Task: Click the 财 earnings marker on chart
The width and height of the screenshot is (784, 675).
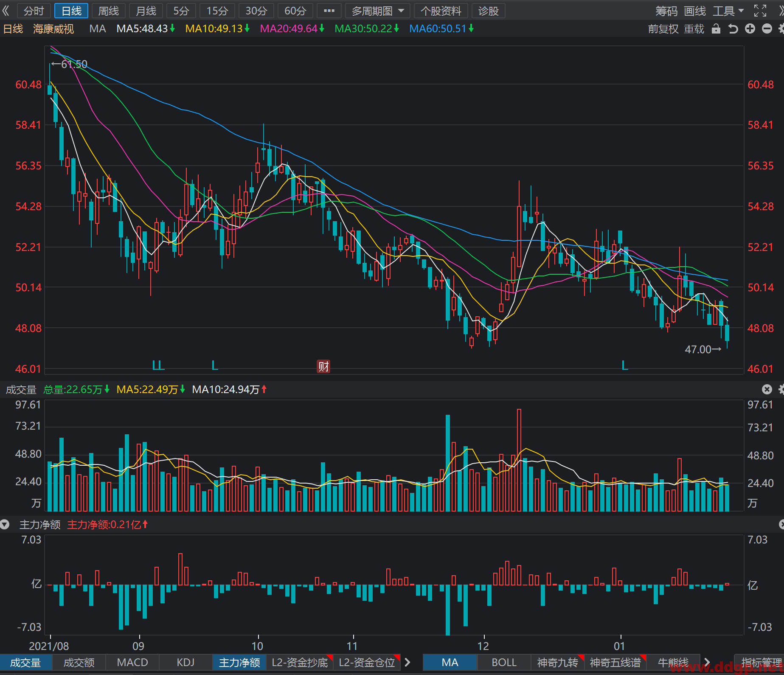Action: pyautogui.click(x=323, y=366)
